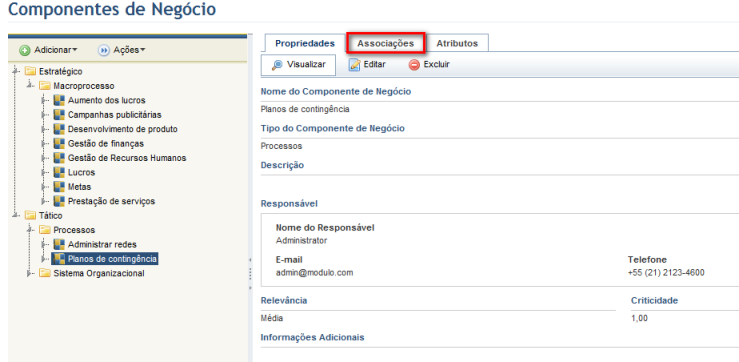This screenshot has width=739, height=362.
Task: Click the phone number +55 (21) 2123-4600
Action: coord(666,272)
